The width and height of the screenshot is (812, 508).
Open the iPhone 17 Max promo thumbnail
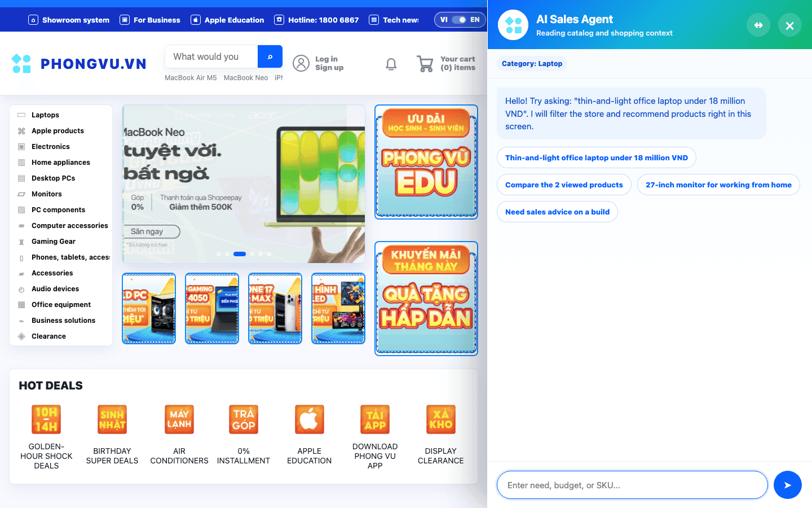click(x=275, y=308)
